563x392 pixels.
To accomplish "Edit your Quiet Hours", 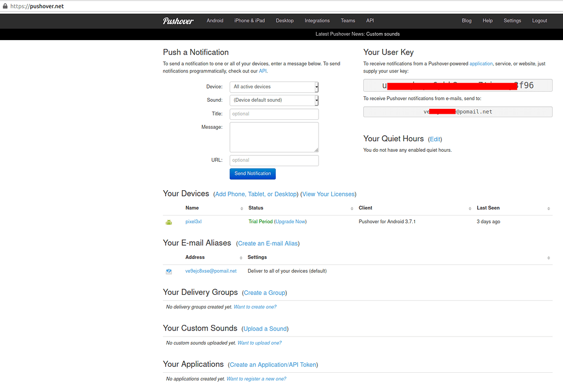I will coord(435,140).
